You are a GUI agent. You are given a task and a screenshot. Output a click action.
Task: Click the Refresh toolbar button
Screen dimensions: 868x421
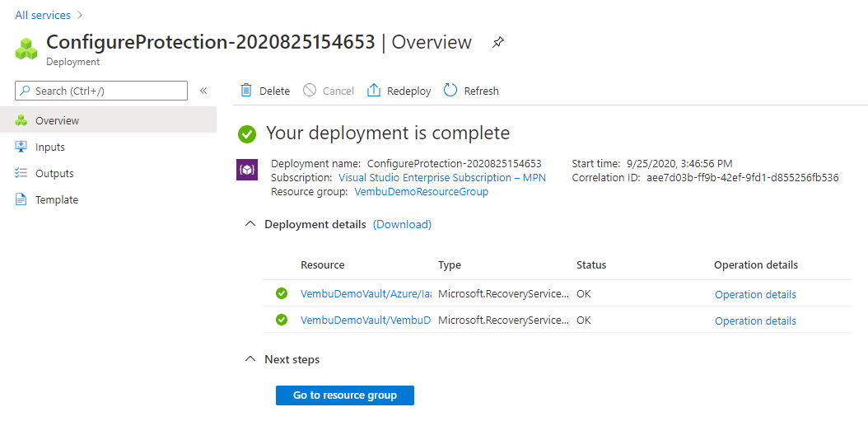472,91
